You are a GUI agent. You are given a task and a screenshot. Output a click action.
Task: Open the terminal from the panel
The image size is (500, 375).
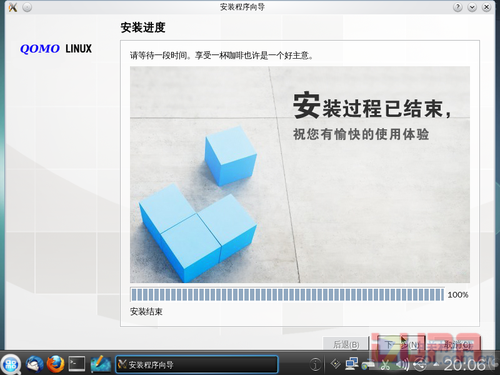(77, 364)
